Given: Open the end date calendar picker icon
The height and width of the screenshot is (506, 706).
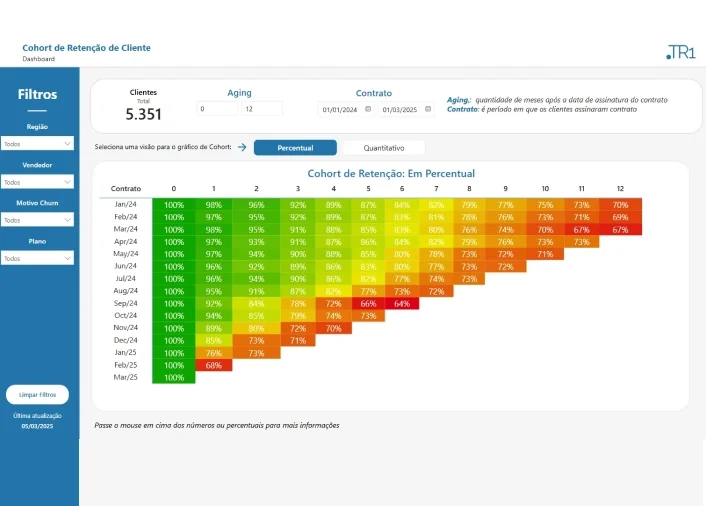Looking at the screenshot, I should (427, 109).
